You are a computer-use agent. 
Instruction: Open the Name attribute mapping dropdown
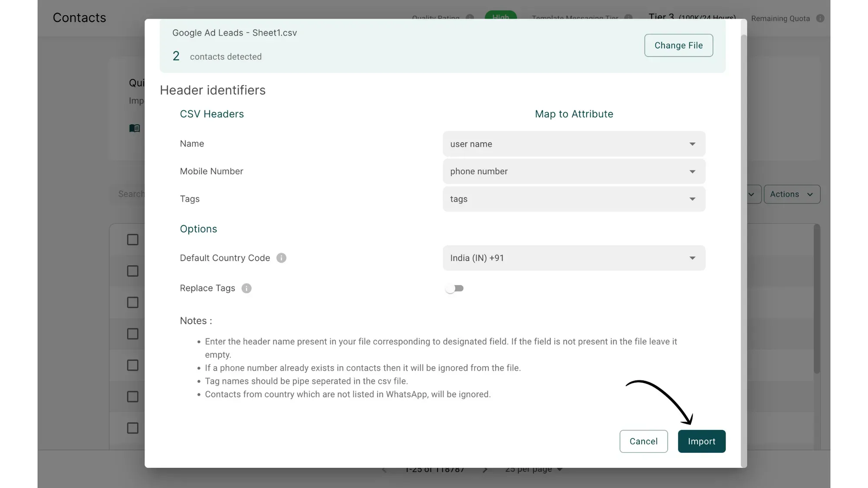coord(574,144)
